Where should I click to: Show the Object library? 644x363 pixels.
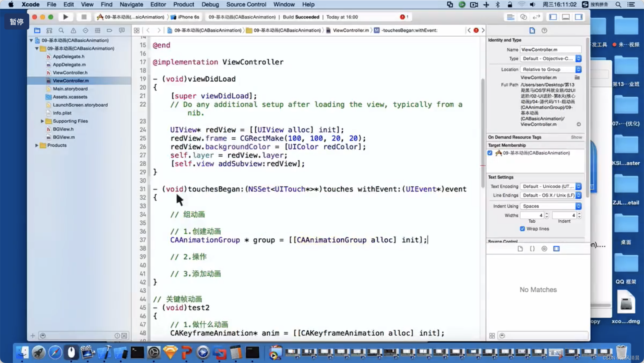coord(544,249)
